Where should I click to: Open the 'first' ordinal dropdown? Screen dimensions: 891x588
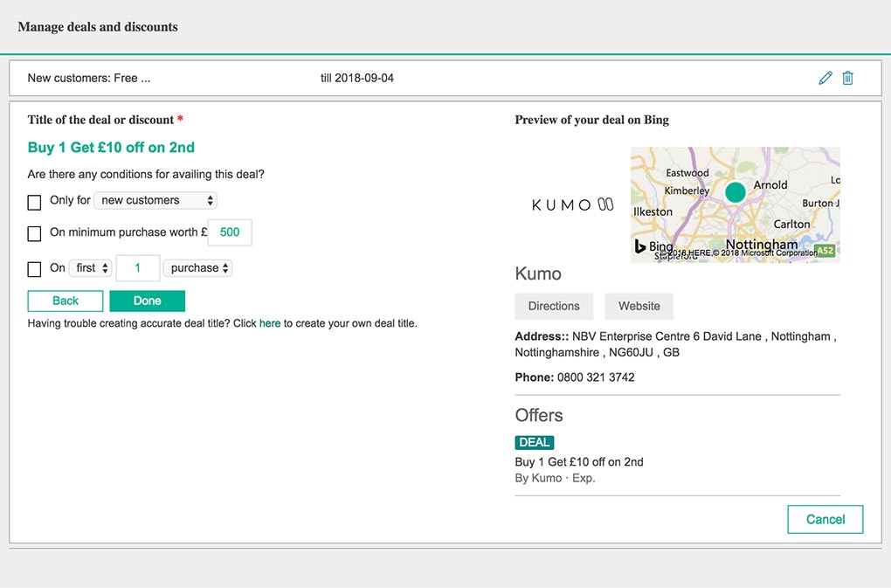[x=91, y=267]
